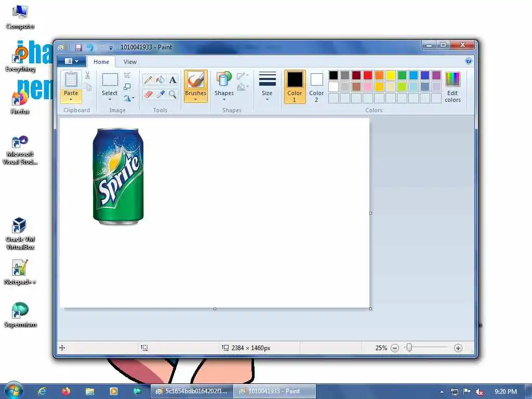Image resolution: width=532 pixels, height=399 pixels.
Task: Open the Paste dropdown arrow
Action: (x=71, y=100)
